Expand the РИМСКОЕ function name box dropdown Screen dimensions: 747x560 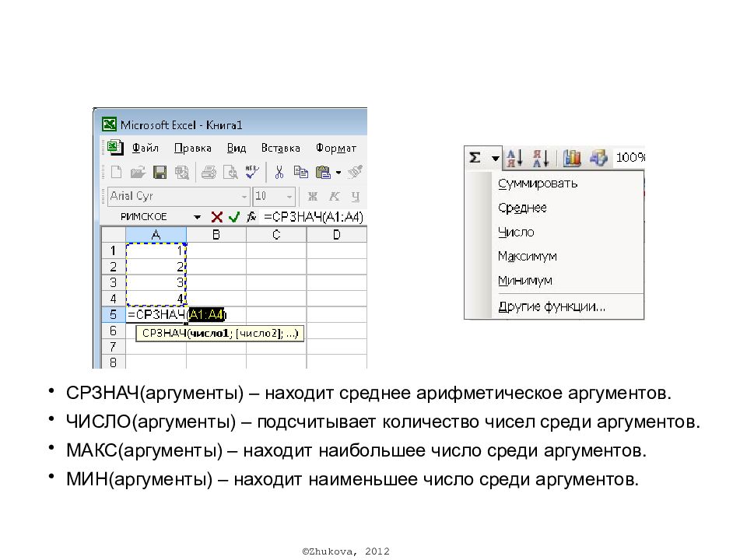197,217
